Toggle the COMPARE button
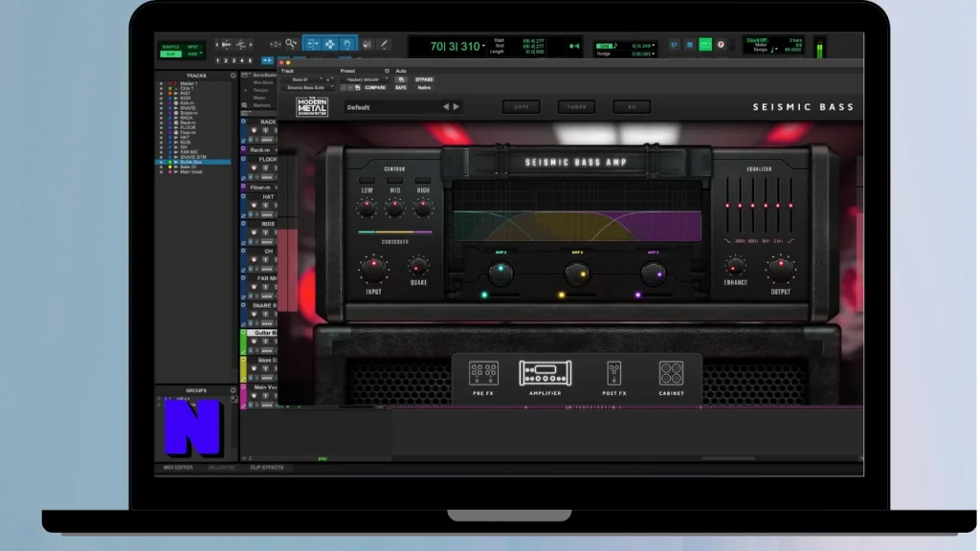This screenshot has height=551, width=980. click(375, 87)
